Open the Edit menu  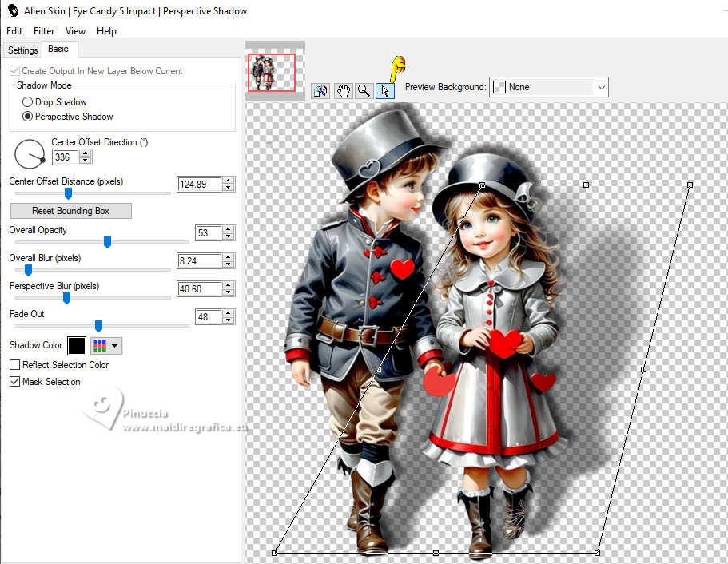(x=14, y=31)
